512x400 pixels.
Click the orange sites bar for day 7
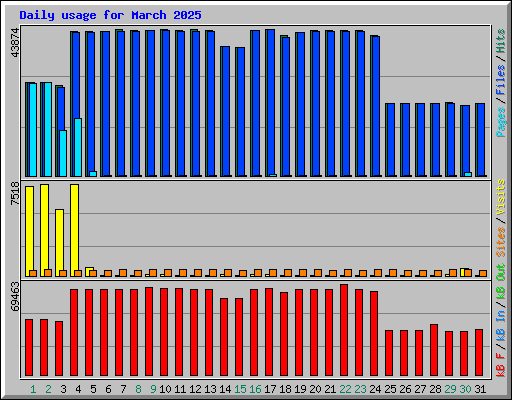point(123,273)
